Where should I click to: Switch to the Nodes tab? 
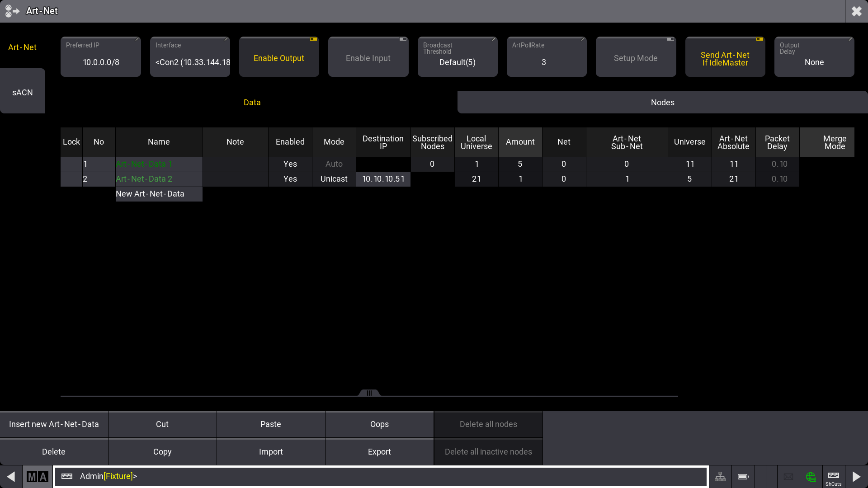662,103
